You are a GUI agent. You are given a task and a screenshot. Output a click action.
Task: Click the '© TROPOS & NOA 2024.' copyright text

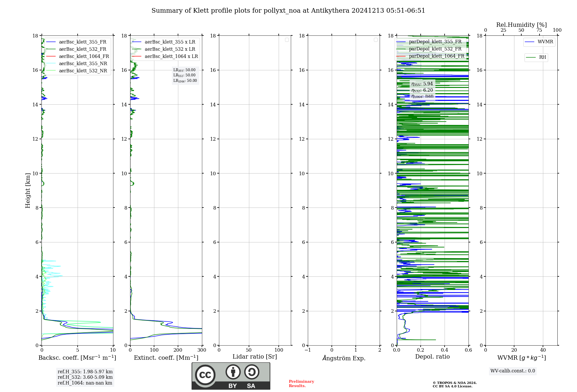click(455, 383)
